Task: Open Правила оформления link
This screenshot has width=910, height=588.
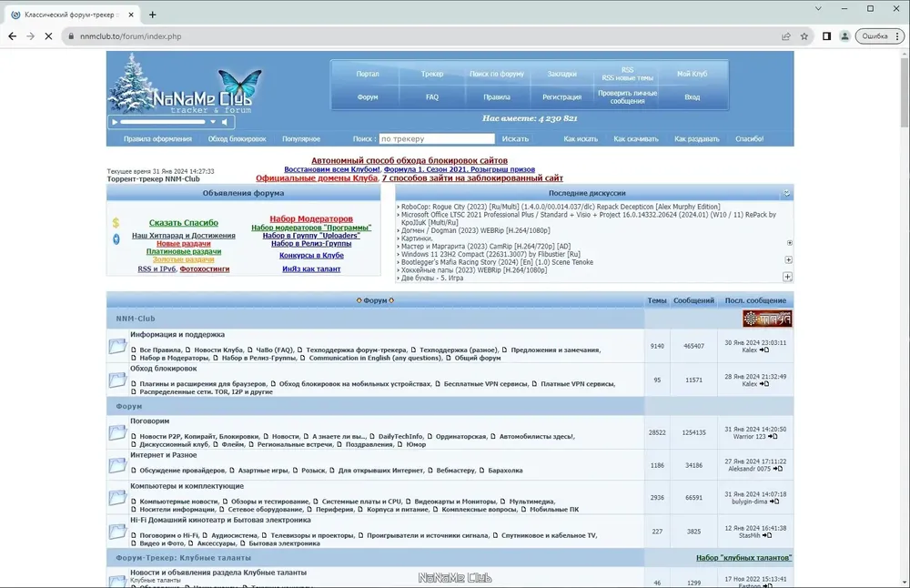Action: pyautogui.click(x=157, y=138)
